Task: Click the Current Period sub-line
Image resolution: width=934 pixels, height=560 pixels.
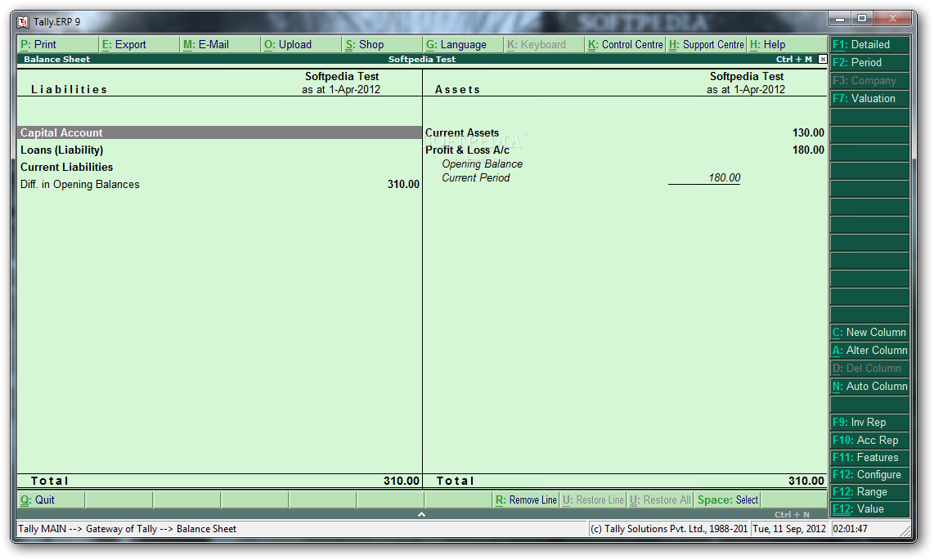Action: (x=475, y=177)
